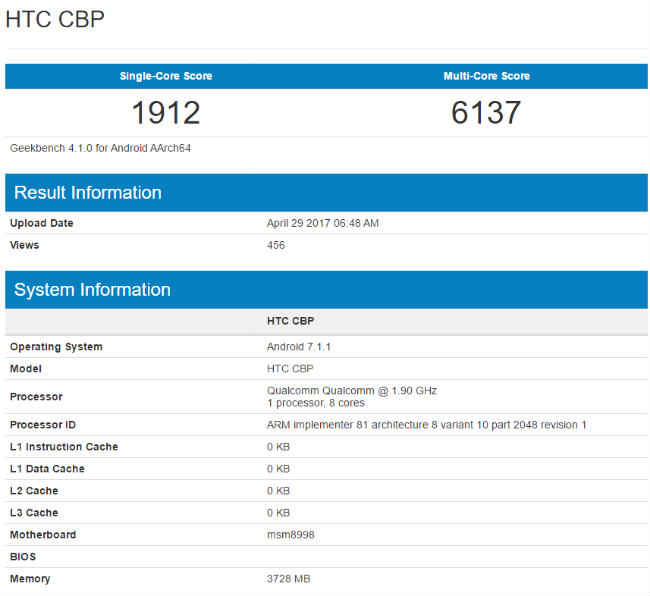Click the L1 Instruction Cache label
This screenshot has height=596, width=650.
pyautogui.click(x=64, y=447)
